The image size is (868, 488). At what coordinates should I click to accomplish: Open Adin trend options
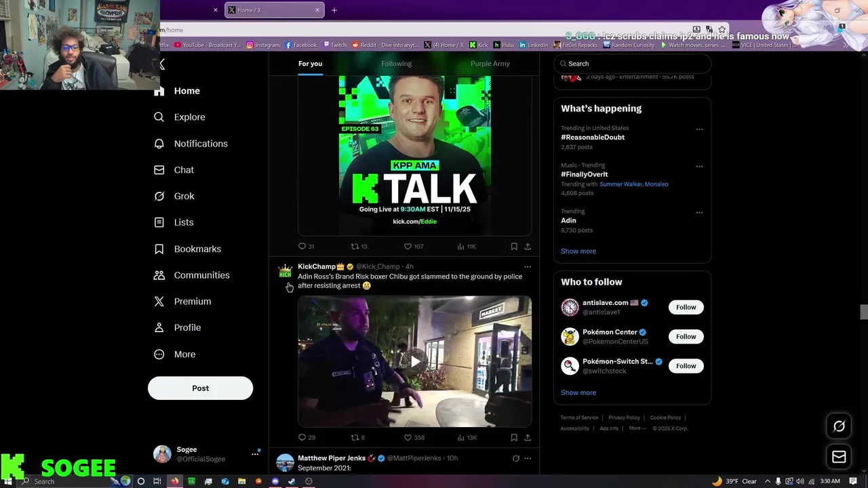pos(699,212)
